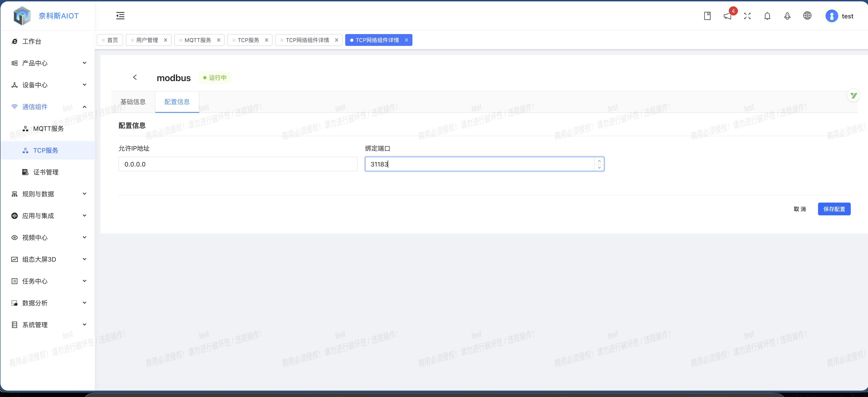This screenshot has height=397, width=868.
Task: Switch to 用户管理 tab
Action: (147, 40)
